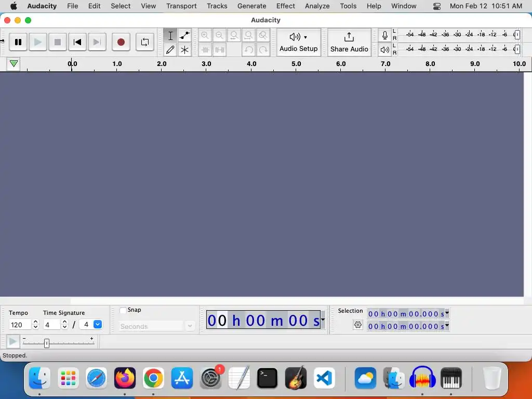This screenshot has height=399, width=532.
Task: Choose the Selection tool (I-beam)
Action: [170, 35]
